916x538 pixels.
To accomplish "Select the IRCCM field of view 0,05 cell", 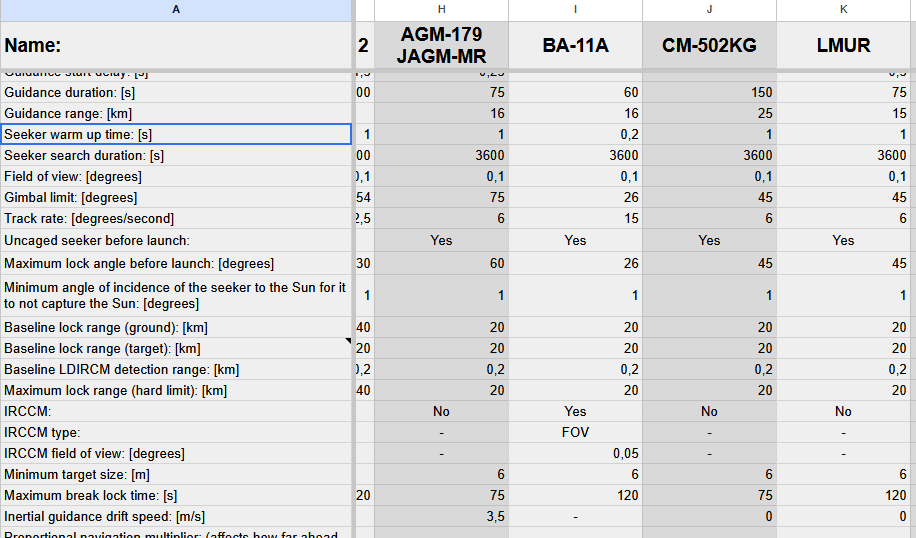I will [x=575, y=454].
